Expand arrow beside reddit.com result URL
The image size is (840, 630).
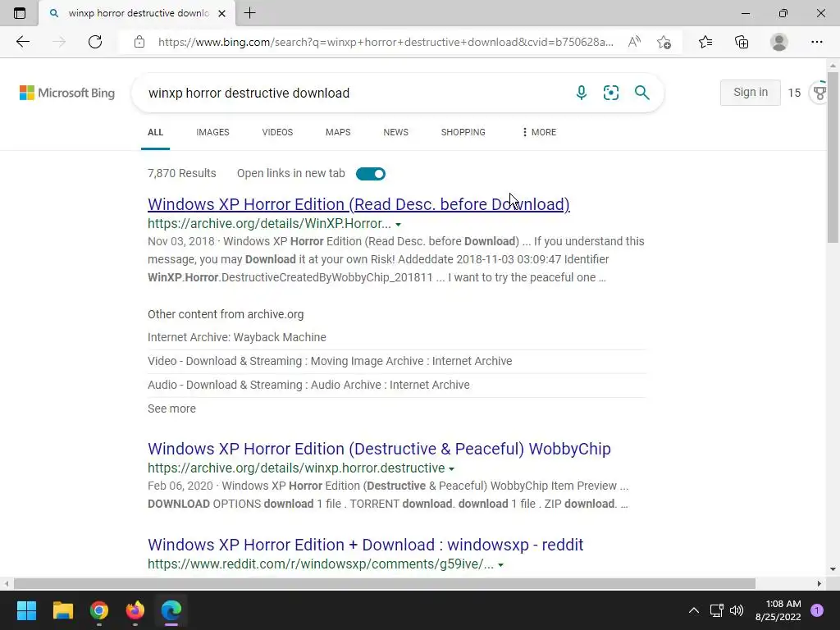coord(500,564)
